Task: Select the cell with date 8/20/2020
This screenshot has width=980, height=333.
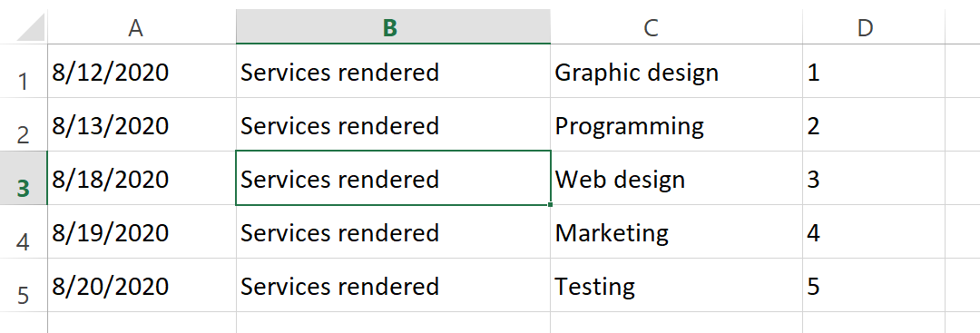Action: [142, 286]
